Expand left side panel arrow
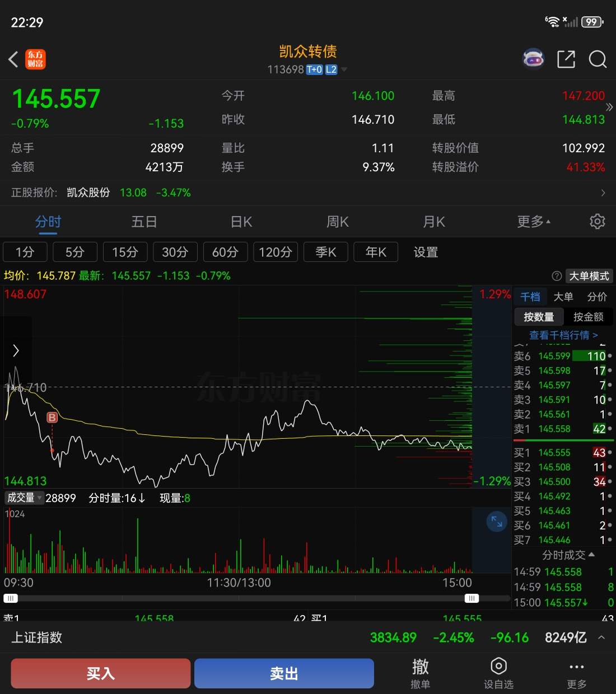 coord(16,351)
